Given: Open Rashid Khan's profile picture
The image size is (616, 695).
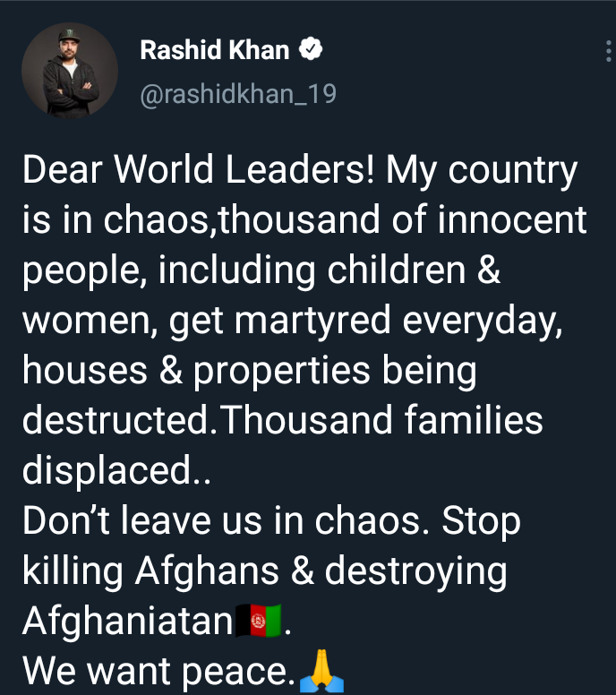Looking at the screenshot, I should click(x=70, y=71).
